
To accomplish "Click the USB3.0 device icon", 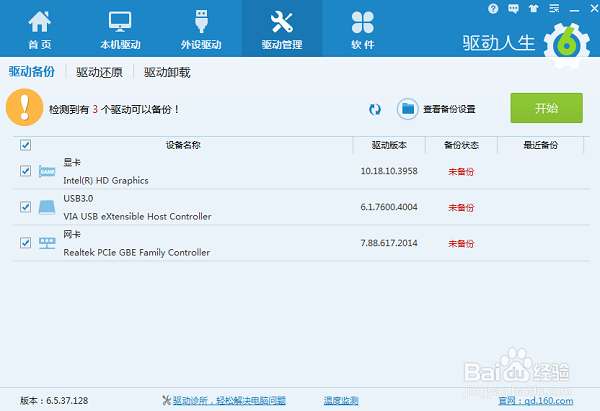I will (x=47, y=208).
